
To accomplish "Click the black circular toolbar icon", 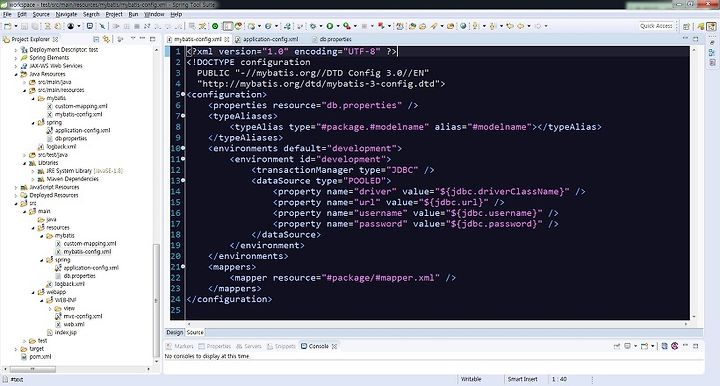I will [70, 26].
